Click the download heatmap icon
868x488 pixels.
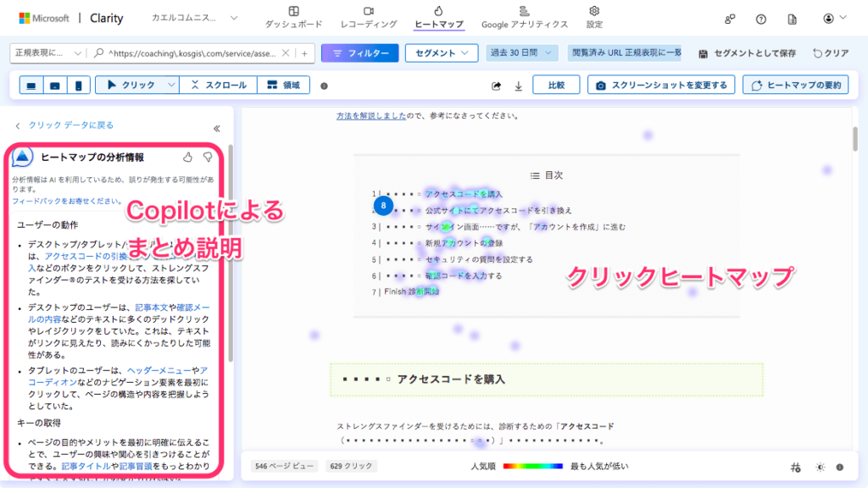click(519, 86)
